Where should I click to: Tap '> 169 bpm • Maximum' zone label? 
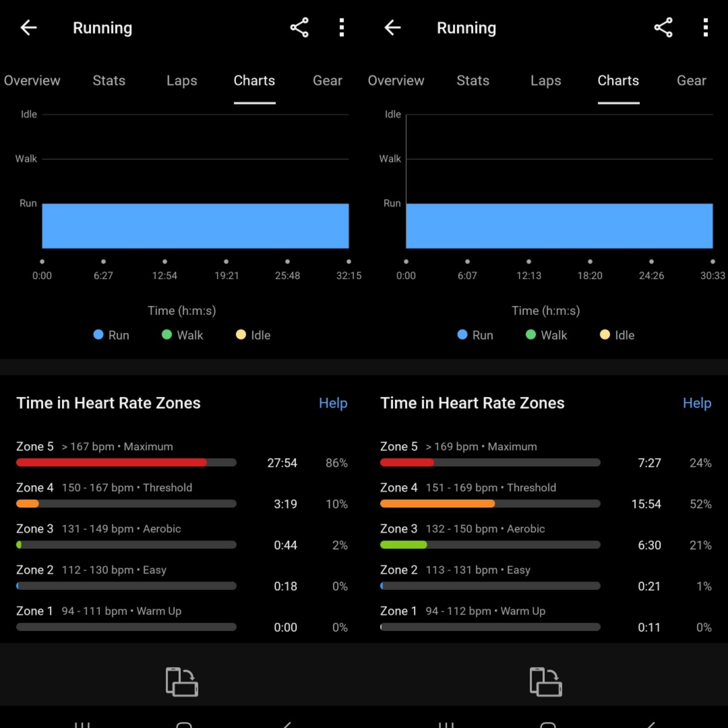(481, 447)
